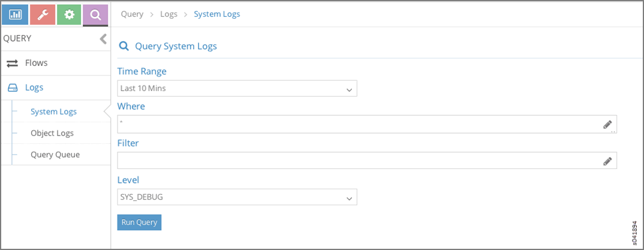This screenshot has height=250, width=644.
Task: Click the pencil icon in Filter field
Action: [607, 161]
